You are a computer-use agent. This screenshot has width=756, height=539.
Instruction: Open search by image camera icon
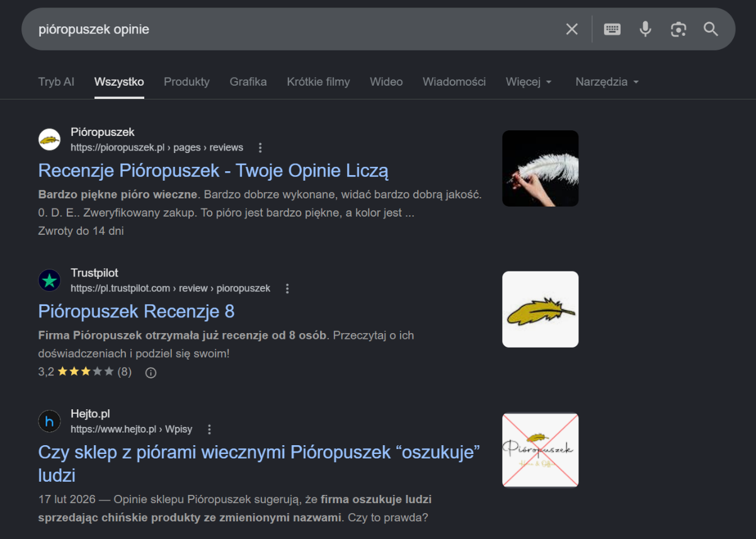pyautogui.click(x=678, y=29)
